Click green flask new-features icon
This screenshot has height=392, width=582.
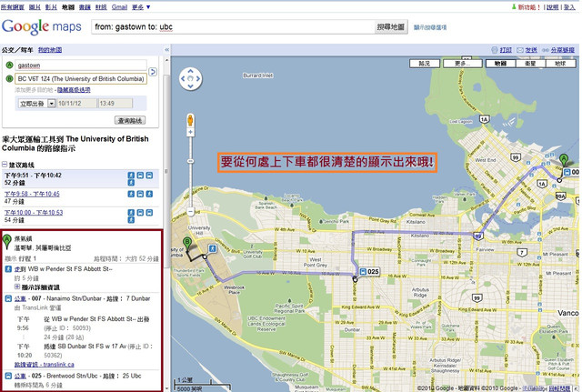(514, 7)
